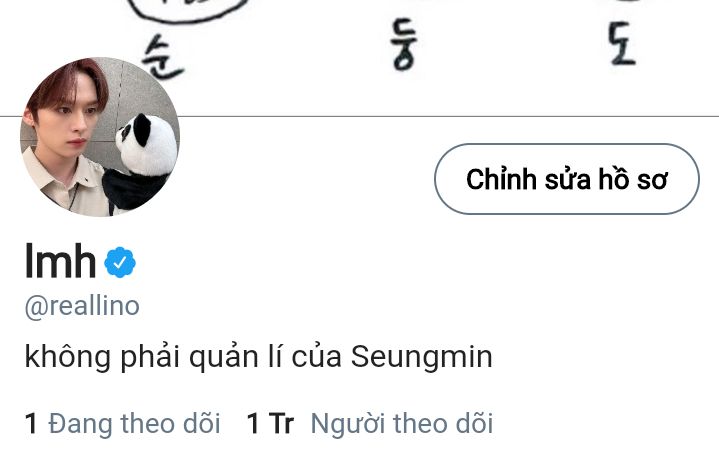Click the "1 Tr" followers count
The width and height of the screenshot is (719, 464).
pyautogui.click(x=270, y=423)
